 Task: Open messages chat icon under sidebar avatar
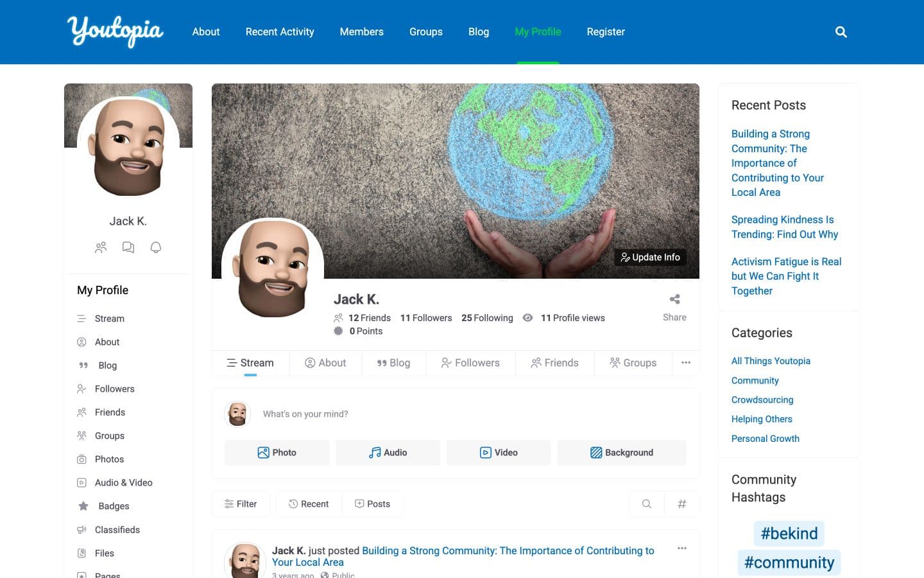[128, 247]
